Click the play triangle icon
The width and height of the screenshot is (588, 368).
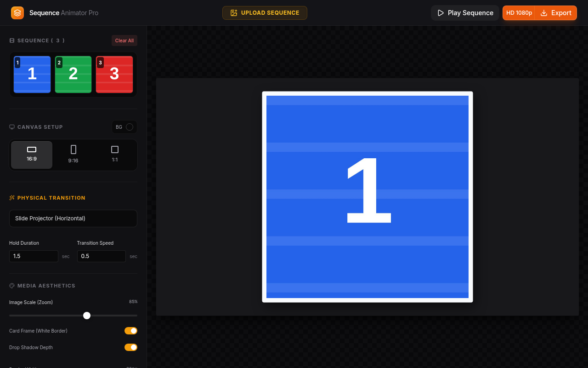tap(441, 13)
